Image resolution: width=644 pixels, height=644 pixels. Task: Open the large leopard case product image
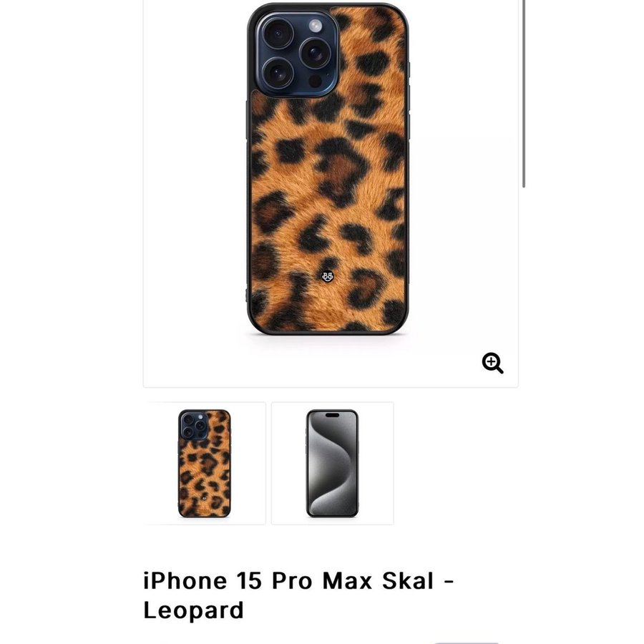pos(328,169)
